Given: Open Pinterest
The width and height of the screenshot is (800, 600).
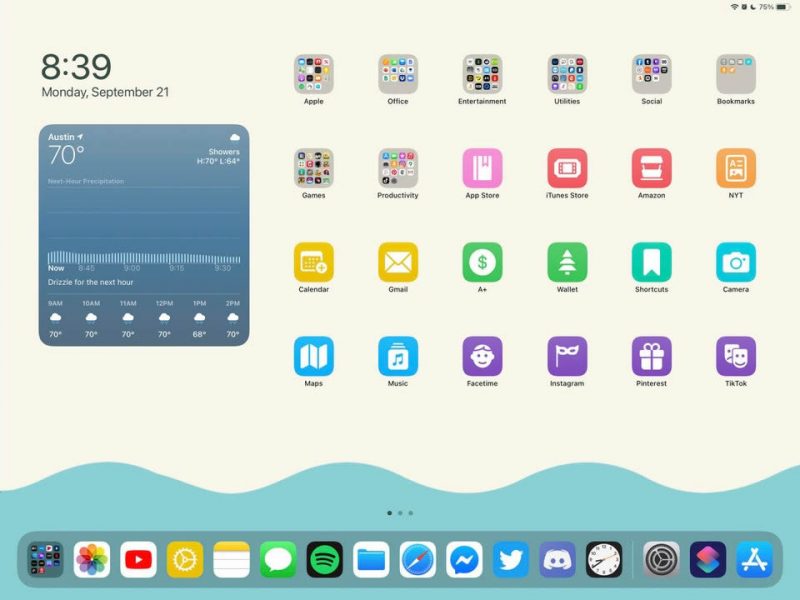Looking at the screenshot, I should (x=651, y=357).
